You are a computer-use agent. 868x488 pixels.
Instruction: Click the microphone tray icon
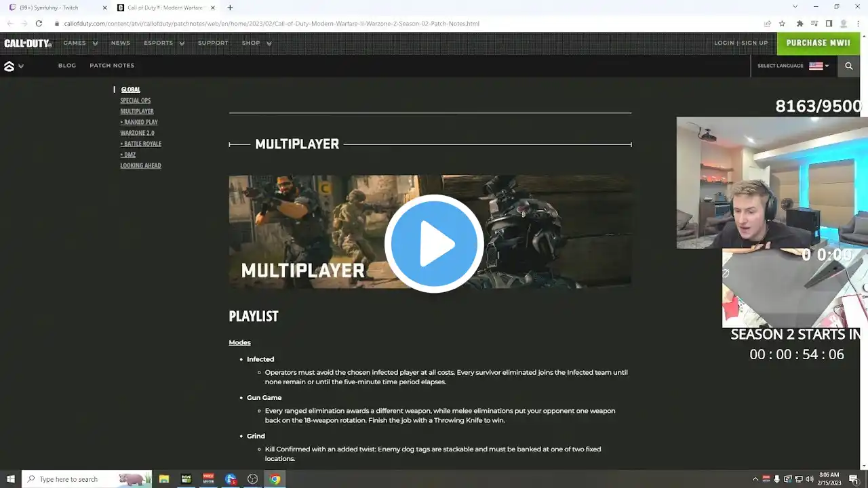click(x=777, y=479)
